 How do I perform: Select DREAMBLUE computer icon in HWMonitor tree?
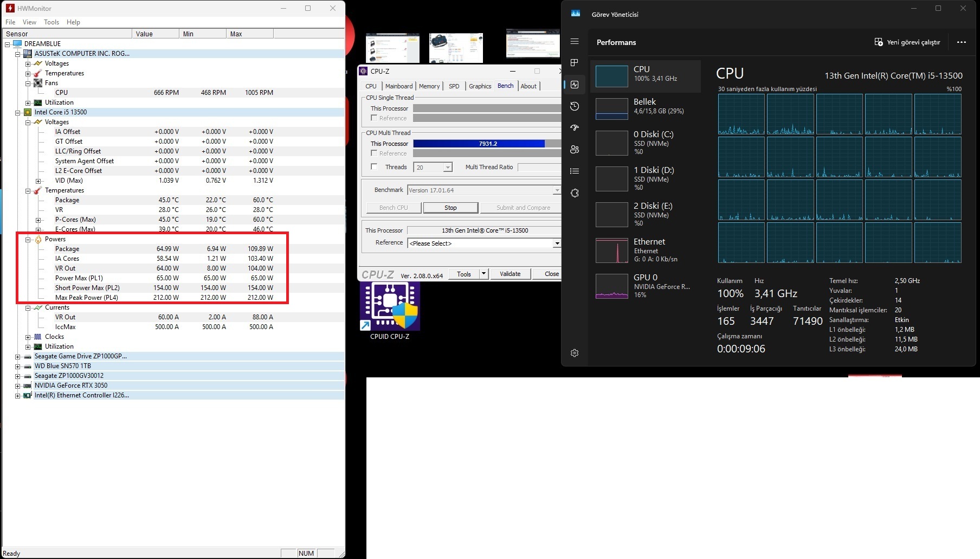click(17, 44)
